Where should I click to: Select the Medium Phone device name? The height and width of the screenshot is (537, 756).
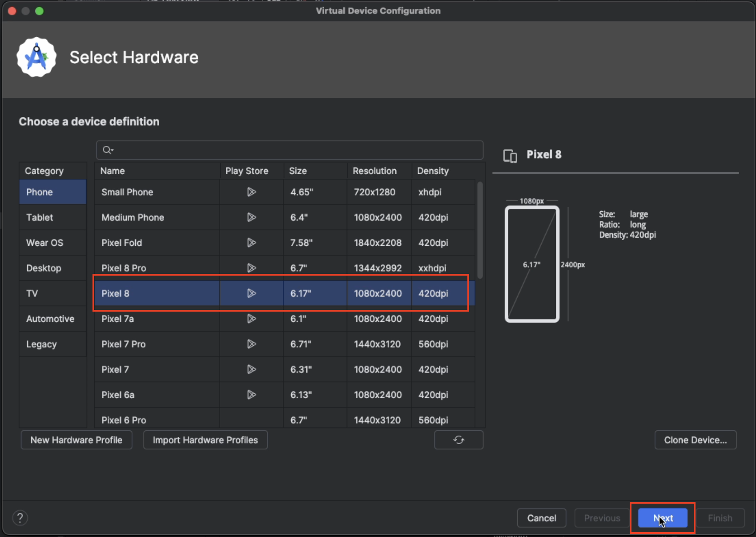tap(133, 217)
